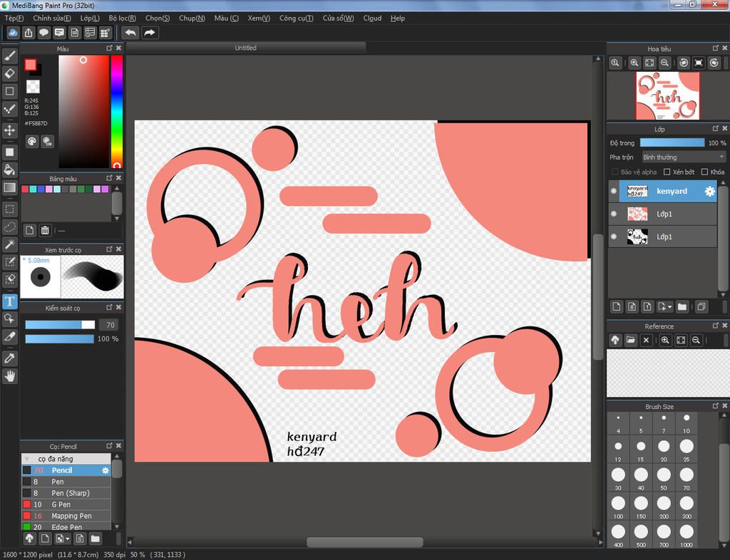Open the Help menu

click(x=398, y=18)
